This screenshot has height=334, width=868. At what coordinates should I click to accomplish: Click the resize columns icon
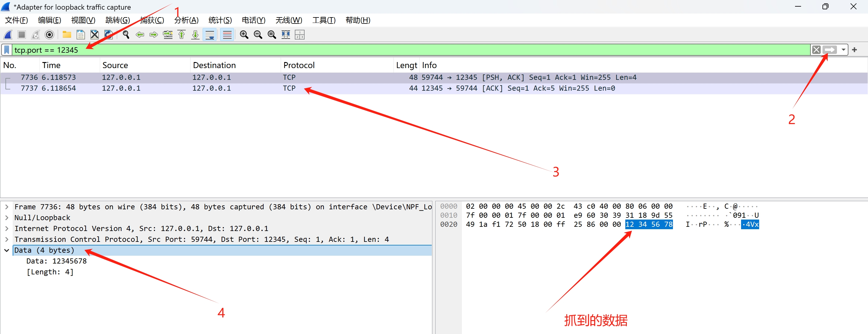click(x=286, y=35)
